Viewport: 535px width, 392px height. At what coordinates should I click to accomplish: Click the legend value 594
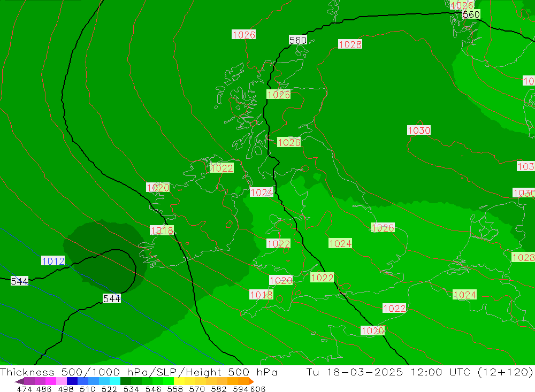tap(240, 389)
